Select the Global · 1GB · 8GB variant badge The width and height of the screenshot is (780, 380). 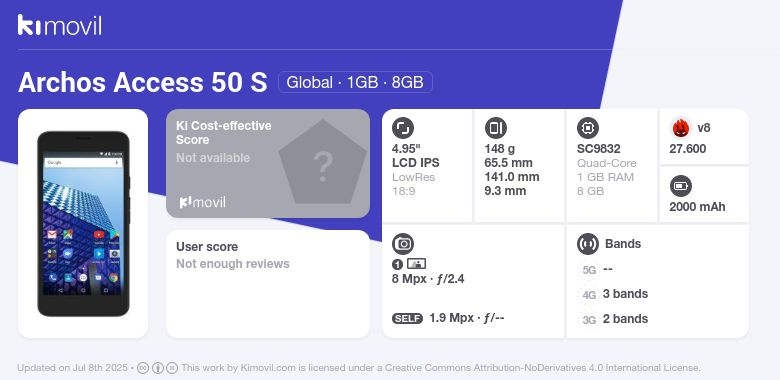click(355, 82)
